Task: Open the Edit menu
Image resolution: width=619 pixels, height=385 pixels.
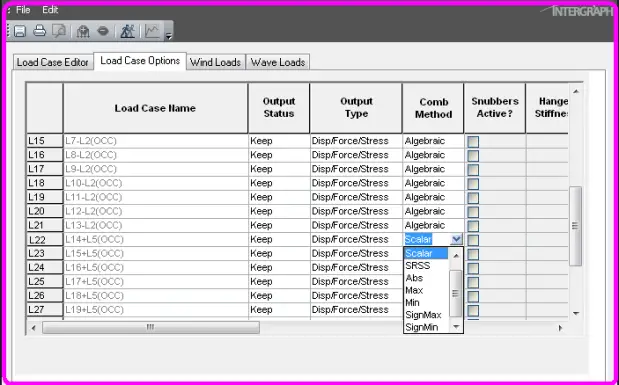Action: tap(50, 10)
